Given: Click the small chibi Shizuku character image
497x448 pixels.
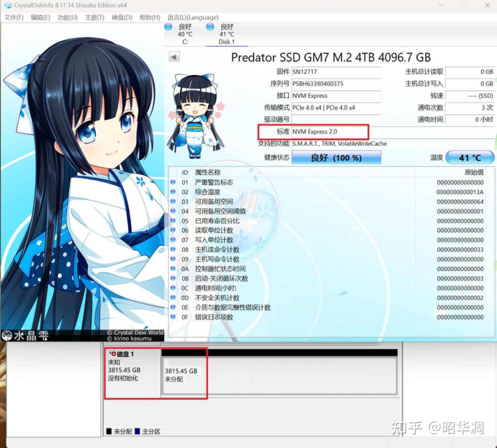Looking at the screenshot, I should 196,116.
